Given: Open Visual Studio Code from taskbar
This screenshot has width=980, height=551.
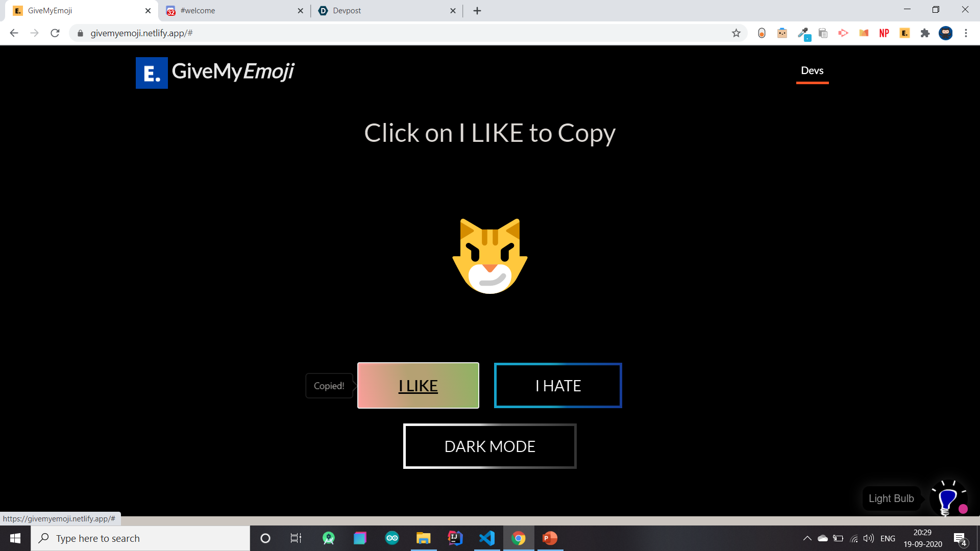Looking at the screenshot, I should point(487,538).
